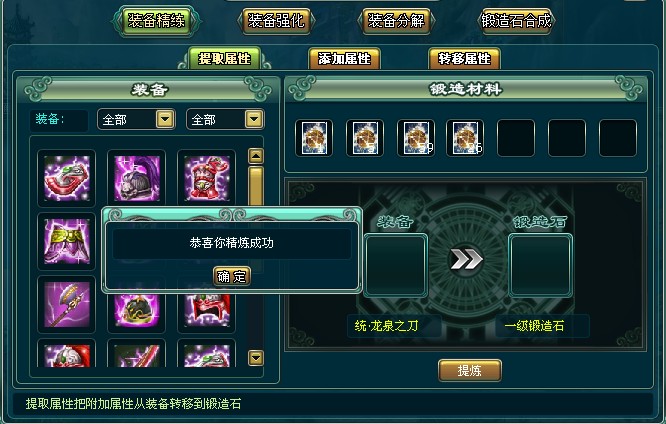Click the 提炼 refine button
The height and width of the screenshot is (424, 666).
[470, 370]
